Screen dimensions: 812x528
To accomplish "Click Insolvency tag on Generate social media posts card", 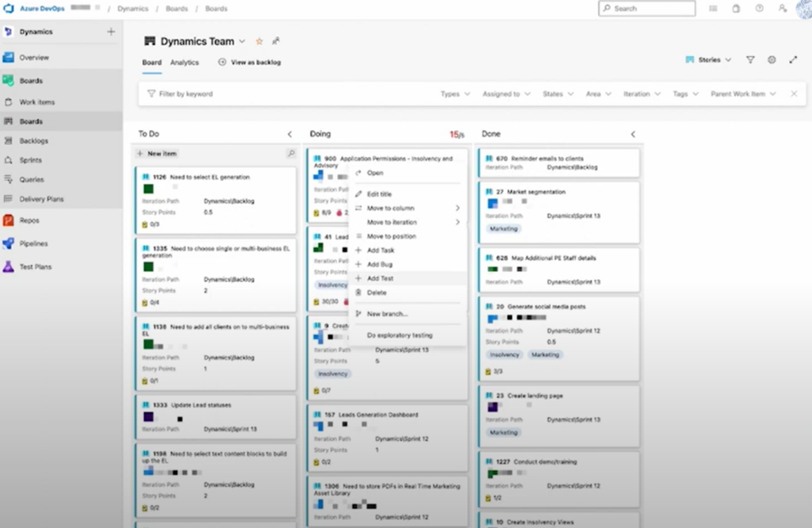I will pyautogui.click(x=504, y=354).
